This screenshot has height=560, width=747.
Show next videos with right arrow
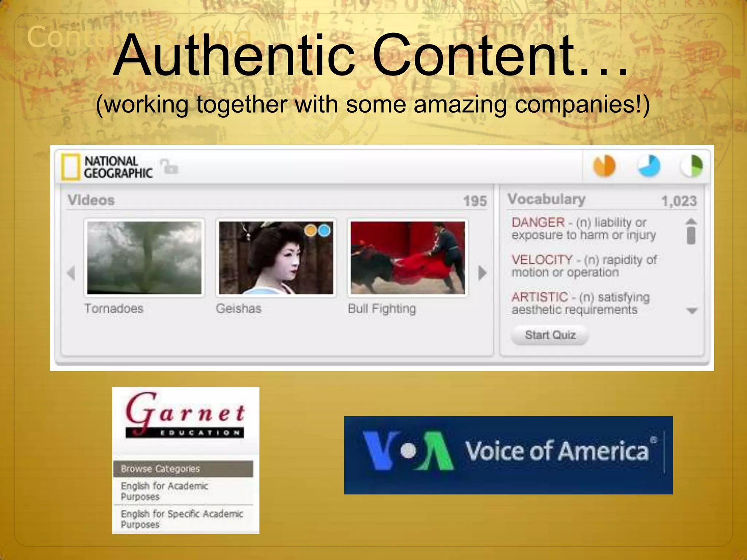pyautogui.click(x=482, y=273)
